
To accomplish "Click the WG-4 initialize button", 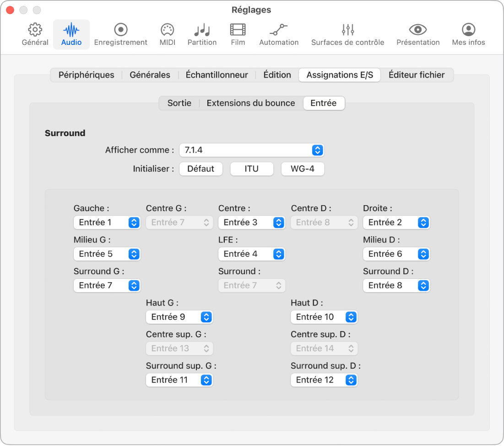I will pyautogui.click(x=303, y=169).
